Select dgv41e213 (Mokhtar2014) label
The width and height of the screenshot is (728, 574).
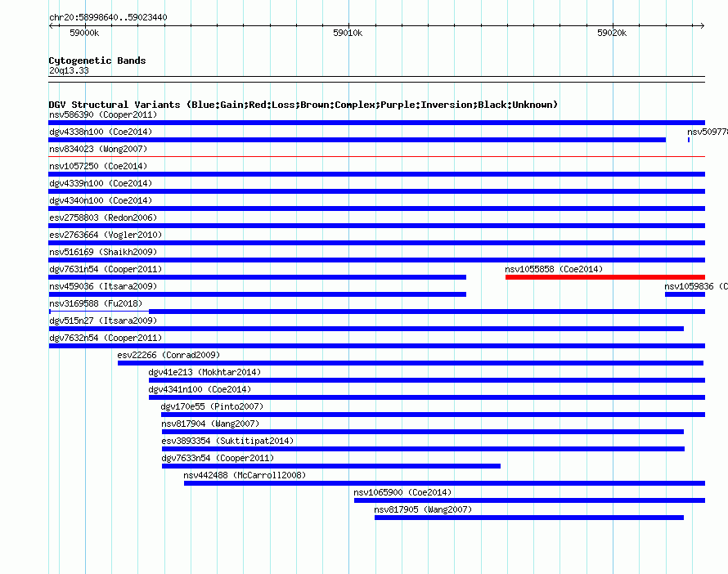204,372
